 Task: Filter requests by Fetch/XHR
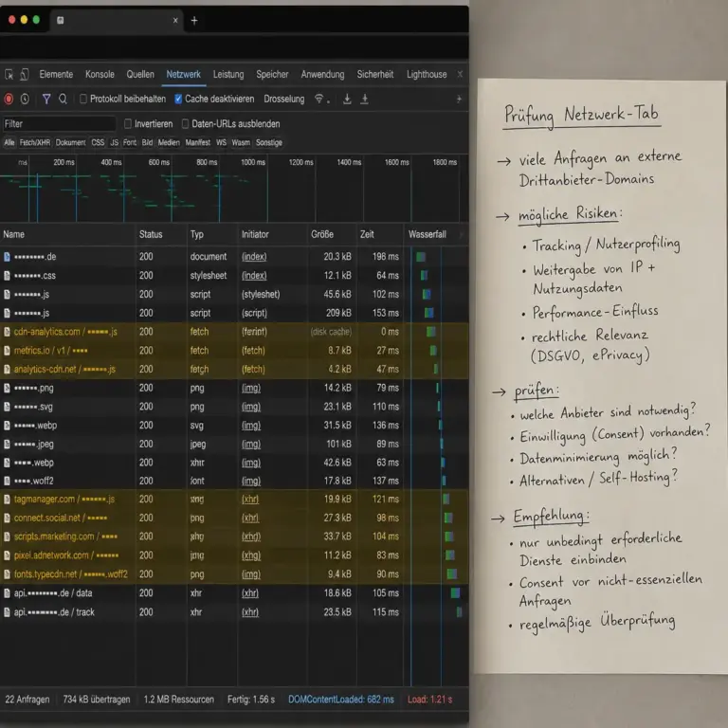tap(35, 142)
